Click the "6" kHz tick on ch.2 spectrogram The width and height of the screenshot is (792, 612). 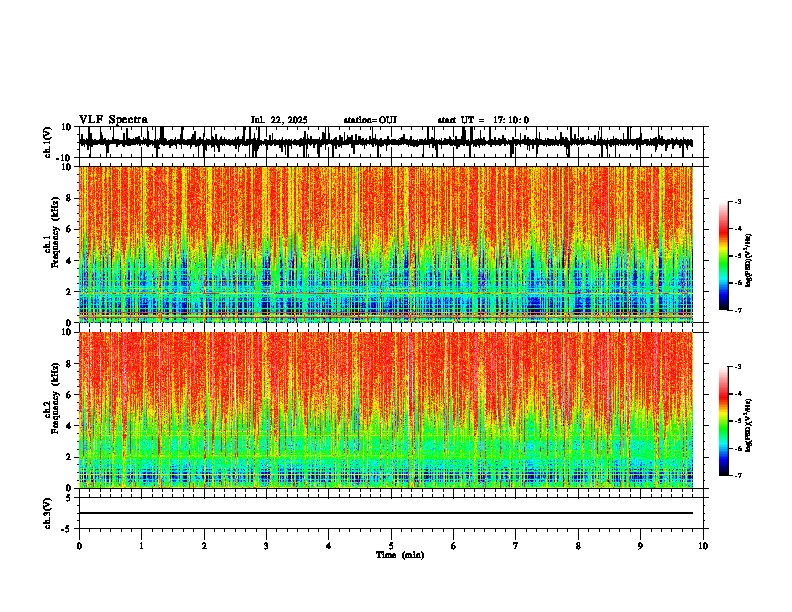69,394
